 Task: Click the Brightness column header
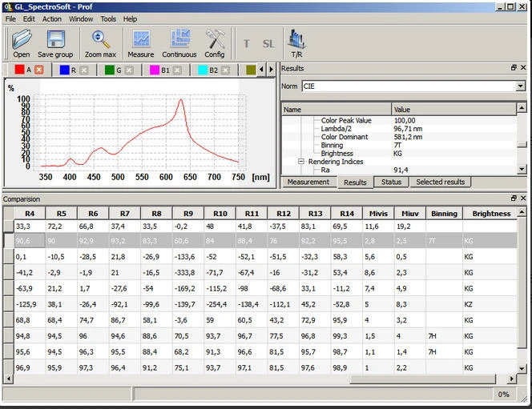point(491,214)
